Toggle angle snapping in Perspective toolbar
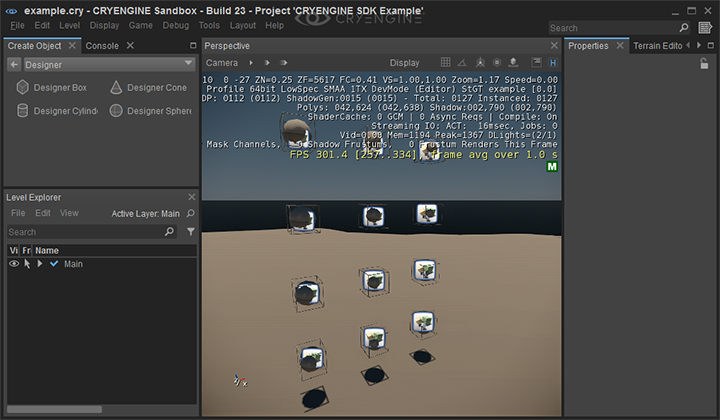 tap(462, 62)
